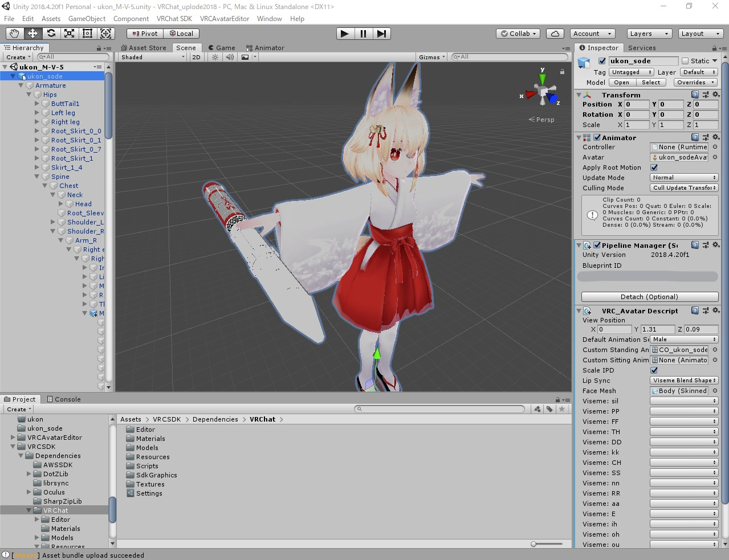
Task: Toggle scene audio speaker icon
Action: (x=230, y=57)
